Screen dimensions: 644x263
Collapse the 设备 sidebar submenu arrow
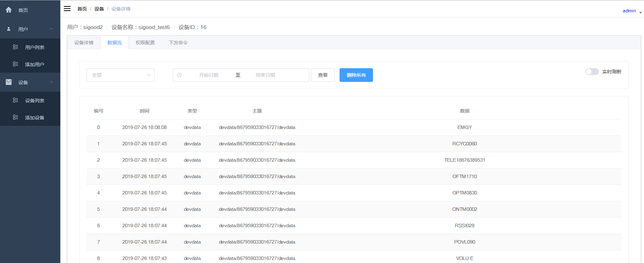(x=51, y=82)
